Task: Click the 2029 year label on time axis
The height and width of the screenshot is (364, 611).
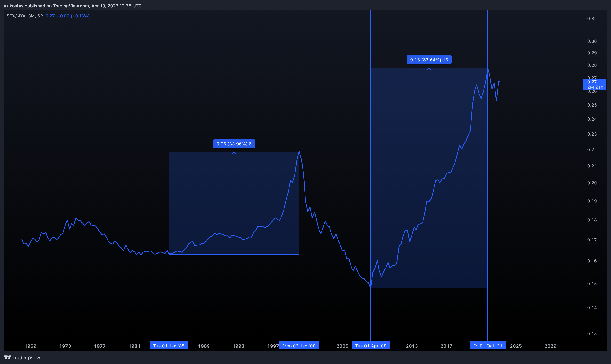Action: pyautogui.click(x=550, y=346)
